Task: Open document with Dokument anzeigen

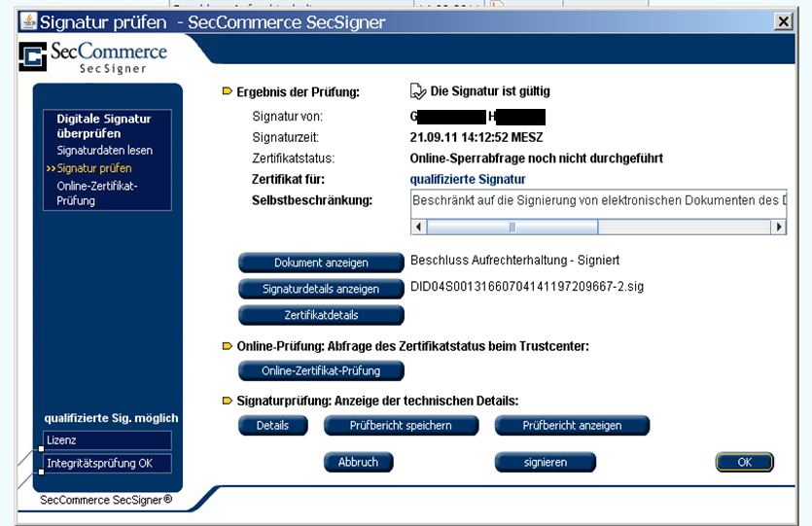Action: 321,263
